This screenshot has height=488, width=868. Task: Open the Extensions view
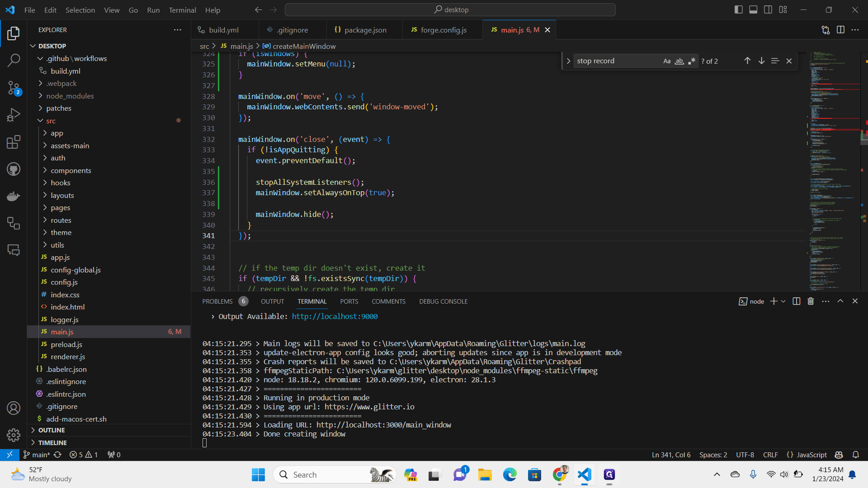[x=14, y=142]
